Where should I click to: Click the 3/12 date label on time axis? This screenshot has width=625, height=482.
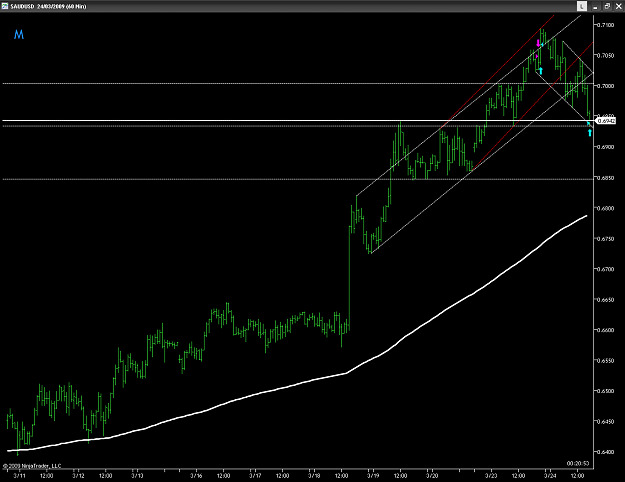[79, 476]
